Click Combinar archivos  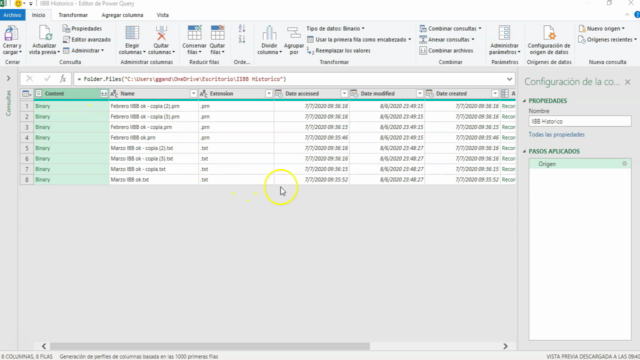tap(446, 51)
